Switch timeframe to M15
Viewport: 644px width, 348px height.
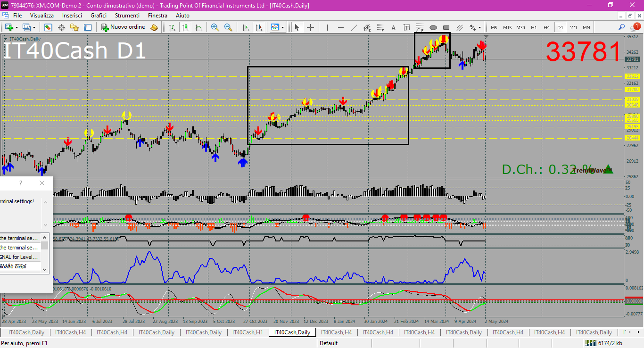pyautogui.click(x=507, y=27)
